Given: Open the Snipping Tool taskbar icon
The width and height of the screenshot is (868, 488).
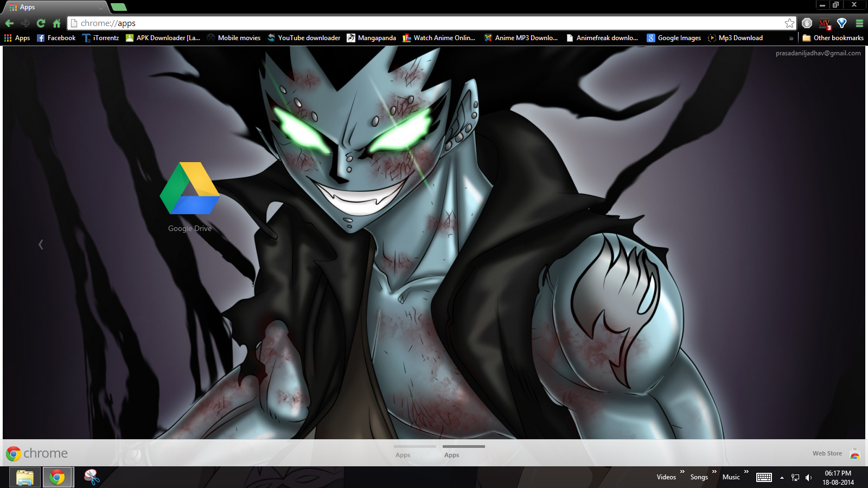Looking at the screenshot, I should pos(92,477).
